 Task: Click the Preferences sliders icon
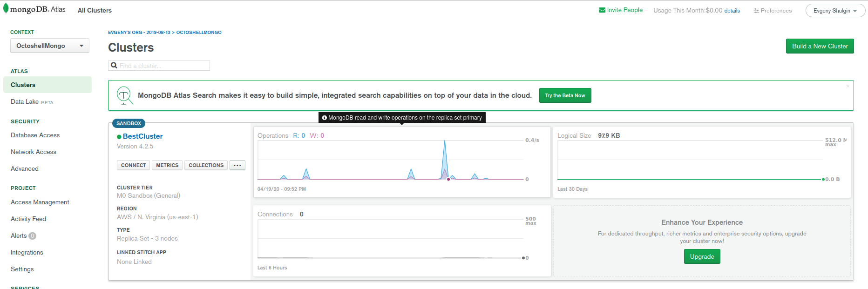[756, 11]
